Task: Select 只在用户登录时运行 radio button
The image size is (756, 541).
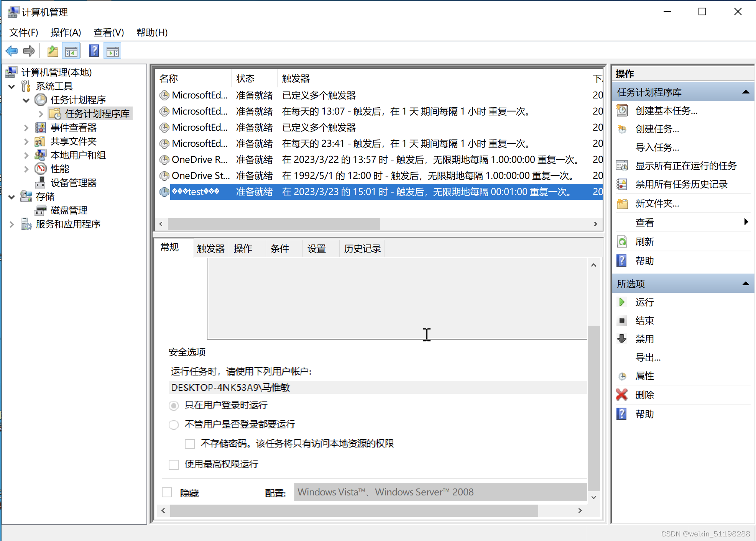Action: pyautogui.click(x=174, y=405)
